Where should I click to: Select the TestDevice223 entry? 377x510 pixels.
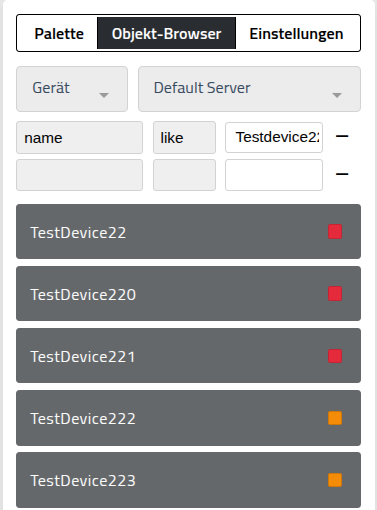pos(188,480)
